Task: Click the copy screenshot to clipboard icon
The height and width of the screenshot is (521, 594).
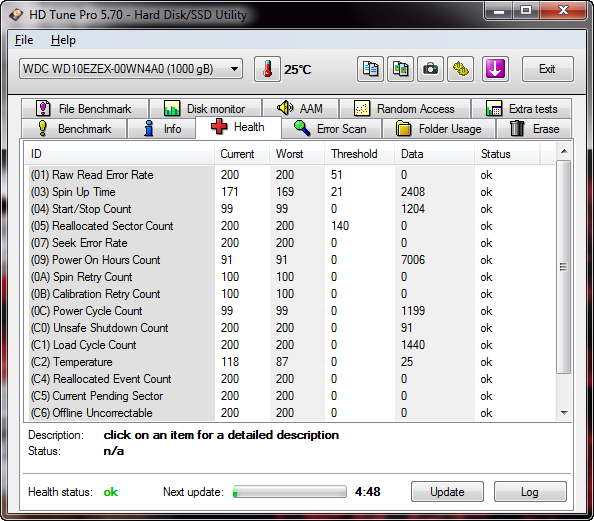Action: (x=400, y=69)
